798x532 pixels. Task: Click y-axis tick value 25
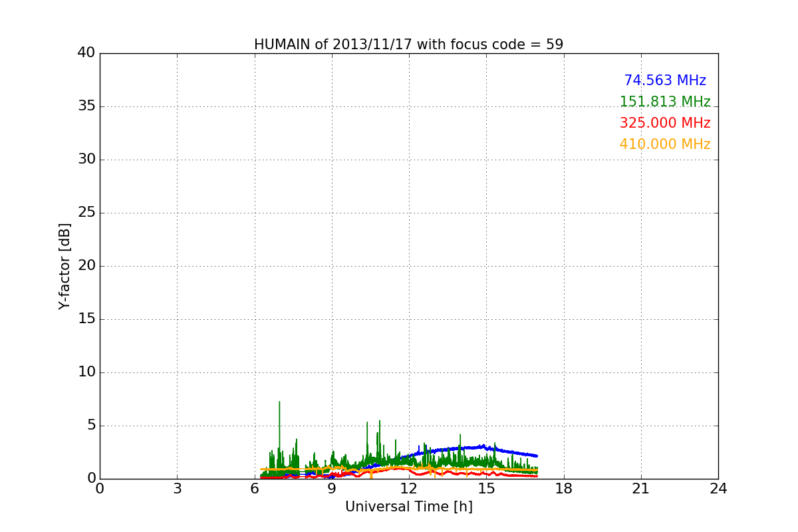(x=86, y=213)
